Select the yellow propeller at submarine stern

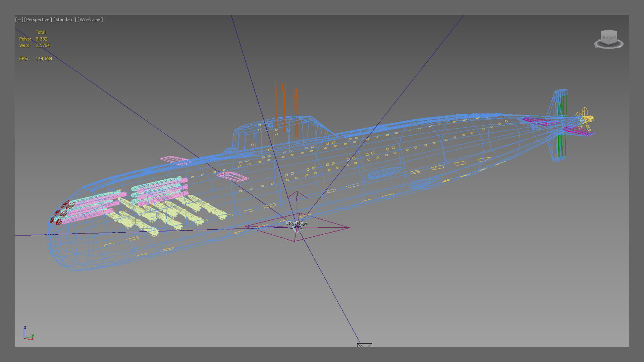click(585, 119)
